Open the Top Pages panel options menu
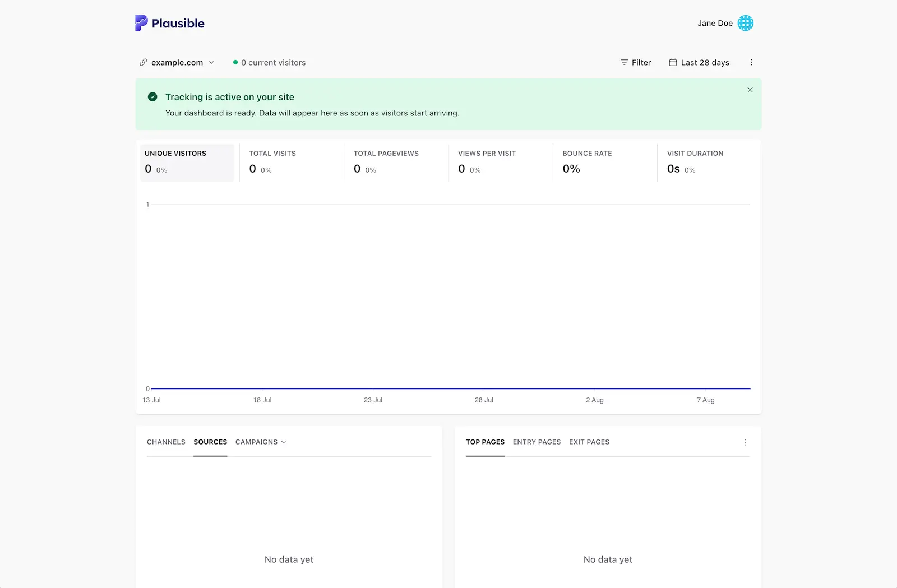This screenshot has width=897, height=588. point(745,442)
